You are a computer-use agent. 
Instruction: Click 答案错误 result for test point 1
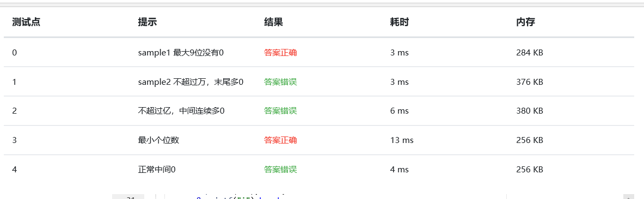(280, 82)
